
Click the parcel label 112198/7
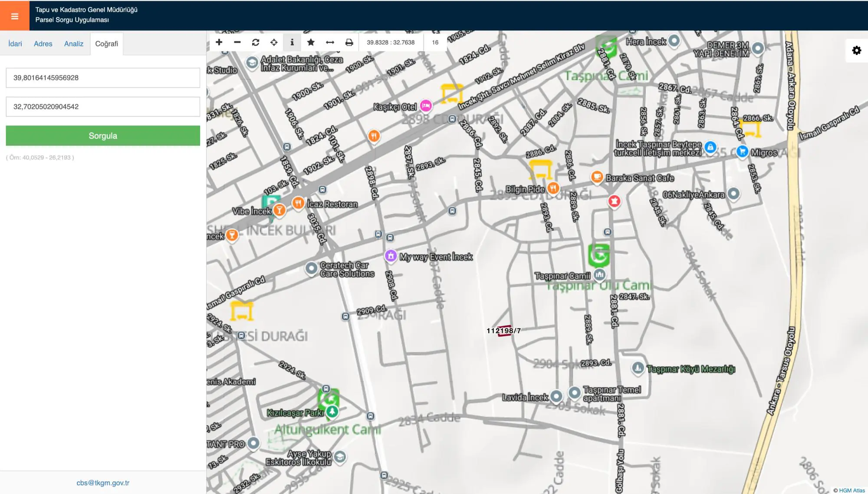point(503,331)
